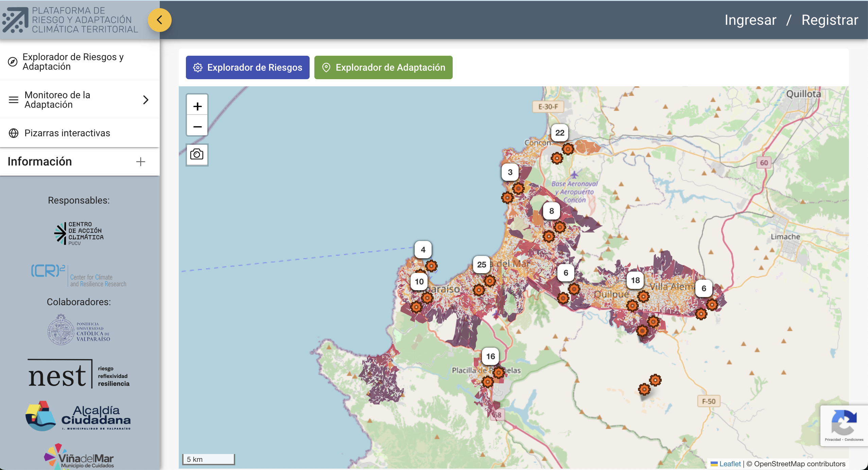Expand Monitoreo de la Adaptación chevron

coord(146,100)
